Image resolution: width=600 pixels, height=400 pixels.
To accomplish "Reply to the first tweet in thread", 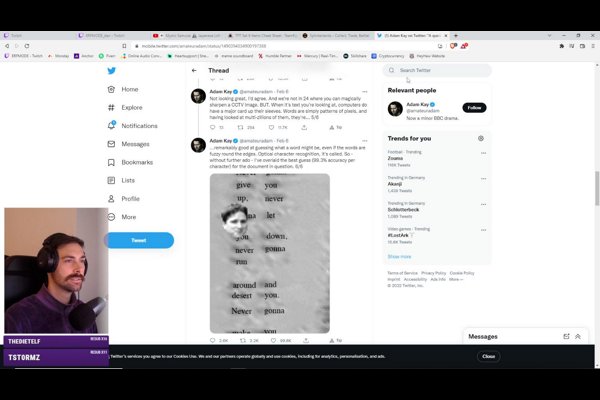I will click(x=210, y=128).
